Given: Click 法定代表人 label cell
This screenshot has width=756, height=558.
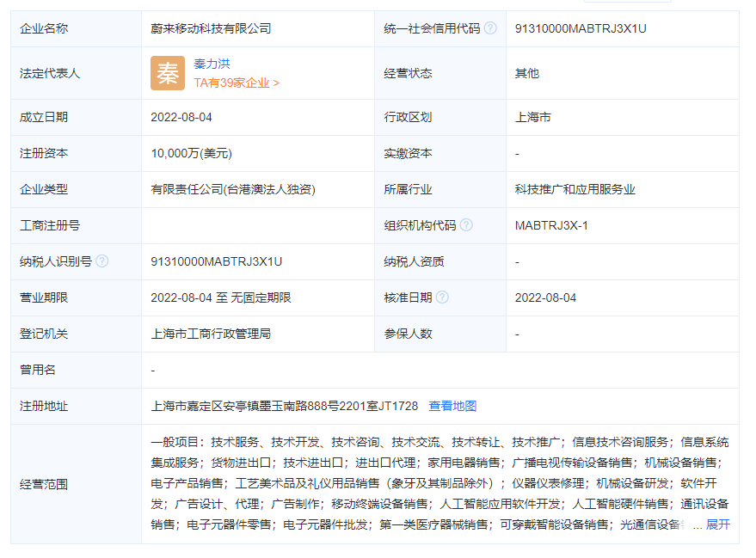Looking at the screenshot, I should pyautogui.click(x=77, y=73).
